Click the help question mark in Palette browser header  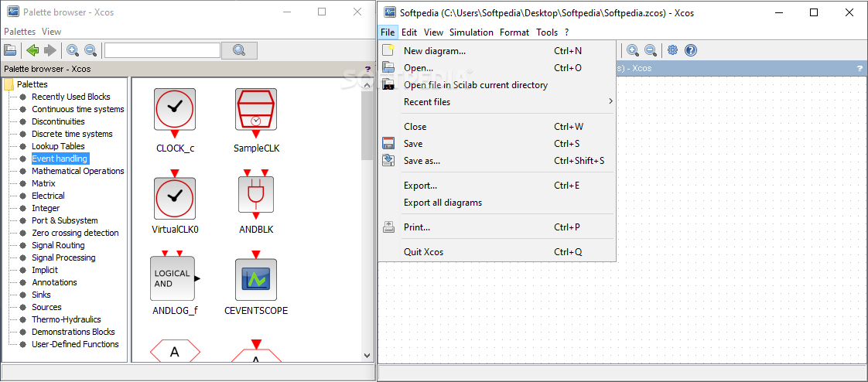click(367, 69)
